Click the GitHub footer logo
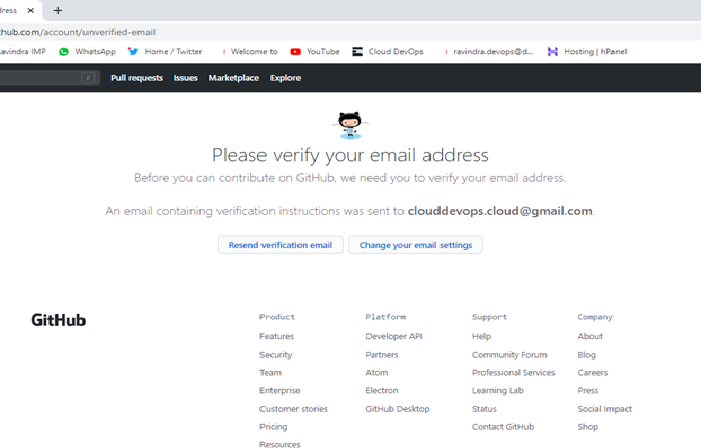The image size is (704, 448). coord(58,320)
